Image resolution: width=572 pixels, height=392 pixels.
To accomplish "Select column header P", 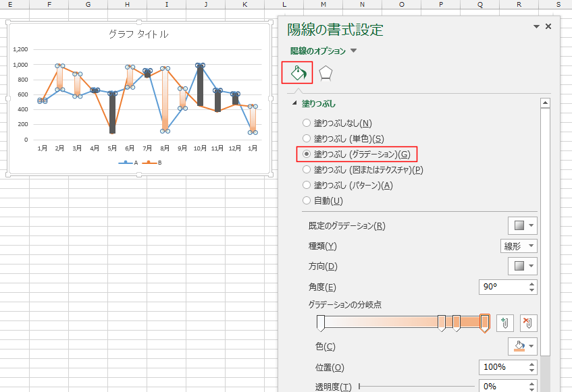I will click(x=441, y=4).
